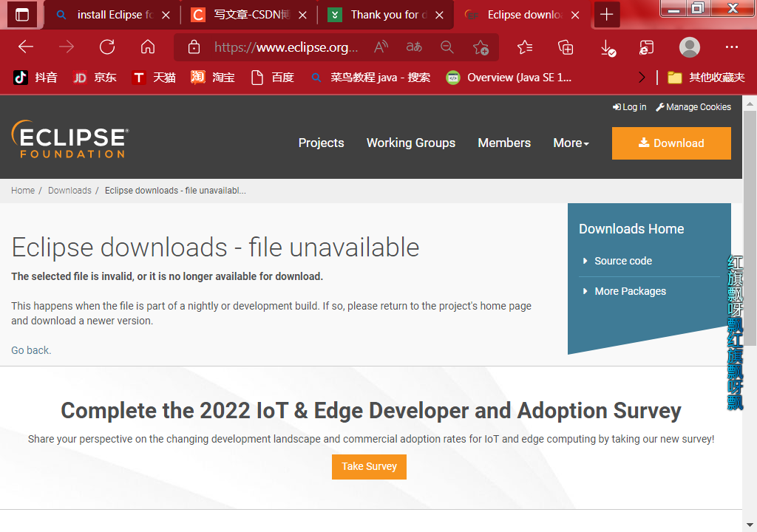The width and height of the screenshot is (757, 532).
Task: Open the 淘宝 bookmark
Action: [x=213, y=78]
